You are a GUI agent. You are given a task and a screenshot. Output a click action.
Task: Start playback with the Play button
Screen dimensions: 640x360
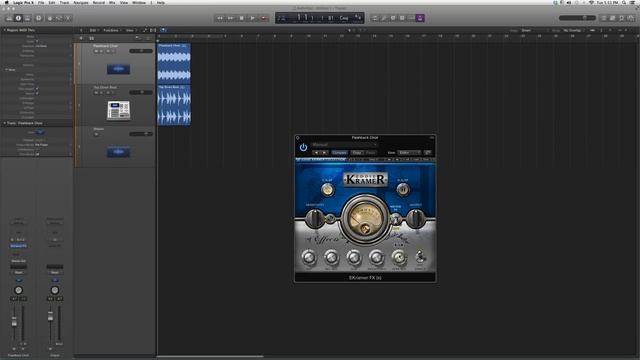pyautogui.click(x=253, y=18)
